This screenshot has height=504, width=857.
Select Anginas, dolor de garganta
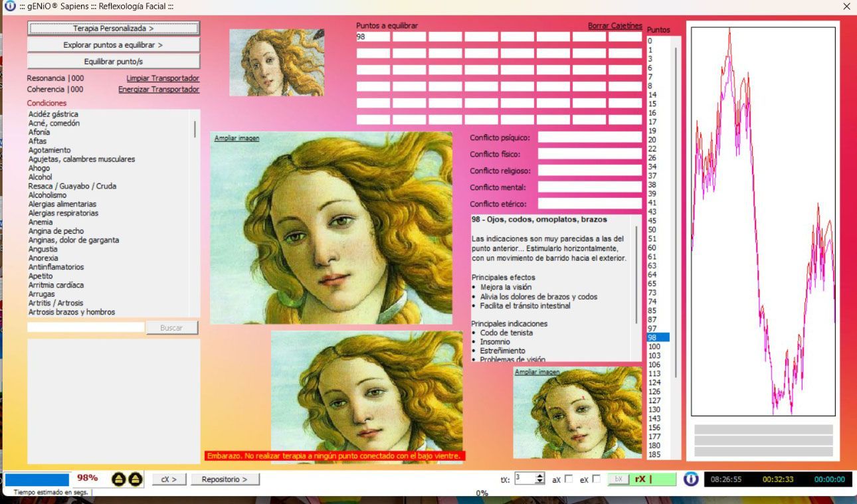(74, 240)
